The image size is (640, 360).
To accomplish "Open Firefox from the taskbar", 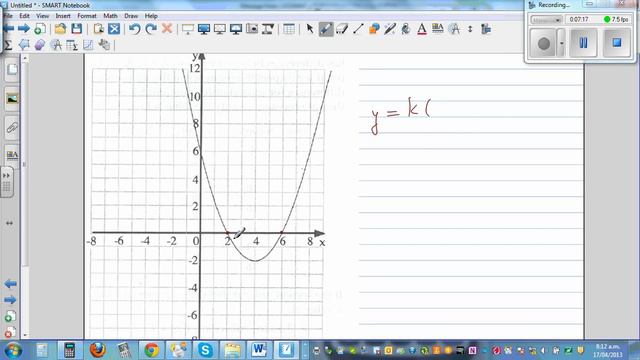I will tap(97, 350).
